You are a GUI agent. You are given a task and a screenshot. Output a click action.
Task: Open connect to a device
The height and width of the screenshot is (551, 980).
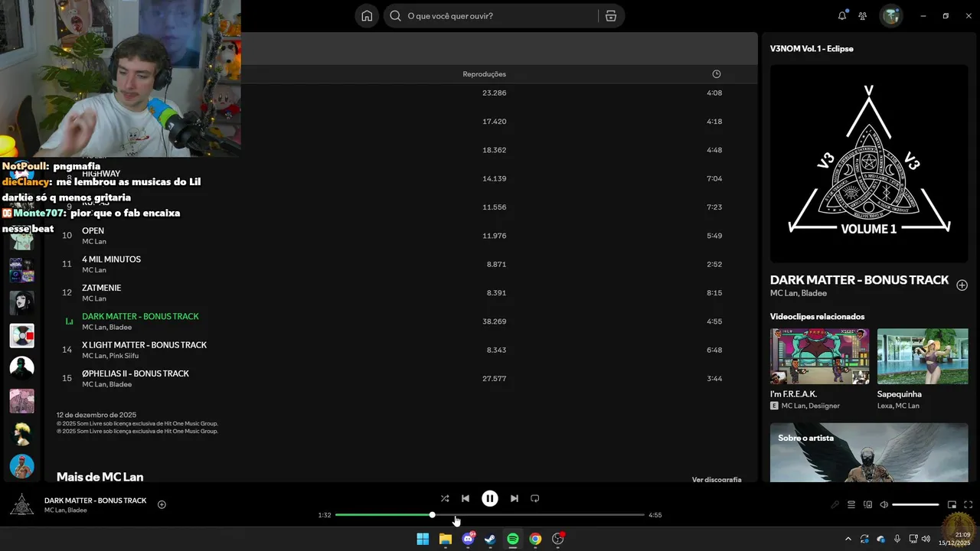[x=867, y=504]
